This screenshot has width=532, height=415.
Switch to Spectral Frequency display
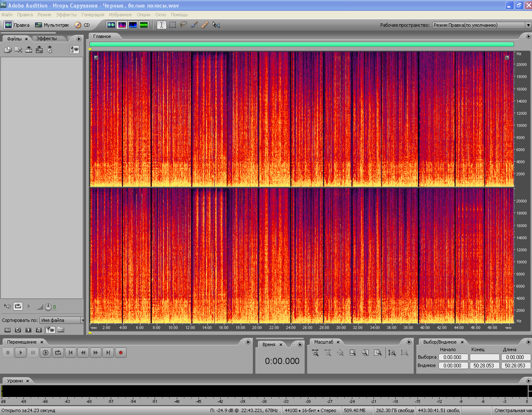[x=122, y=25]
